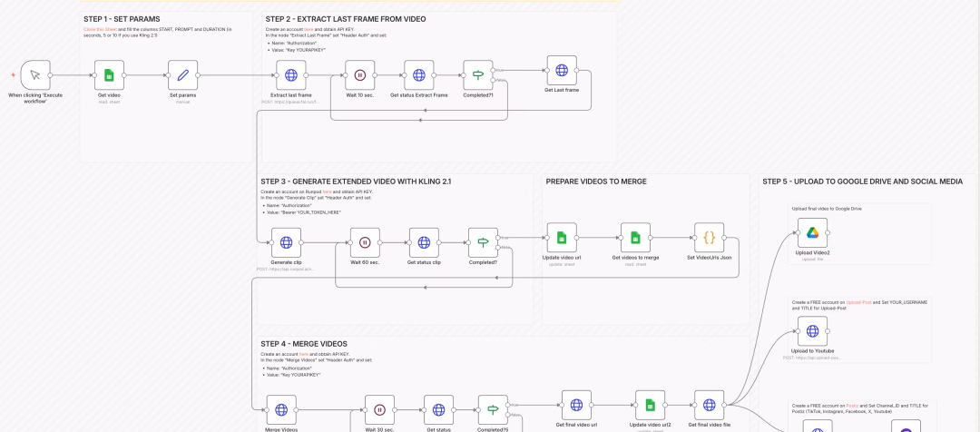This screenshot has width=980, height=432.
Task: Open the 'Upload Video2' Google Drive node
Action: click(x=812, y=233)
